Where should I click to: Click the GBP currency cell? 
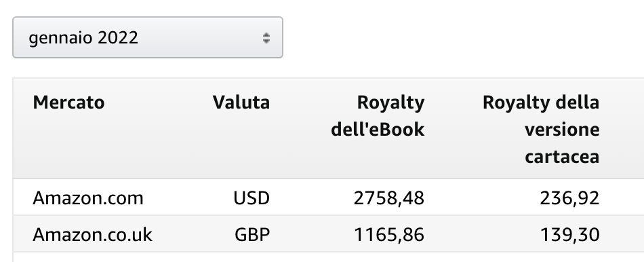click(252, 235)
